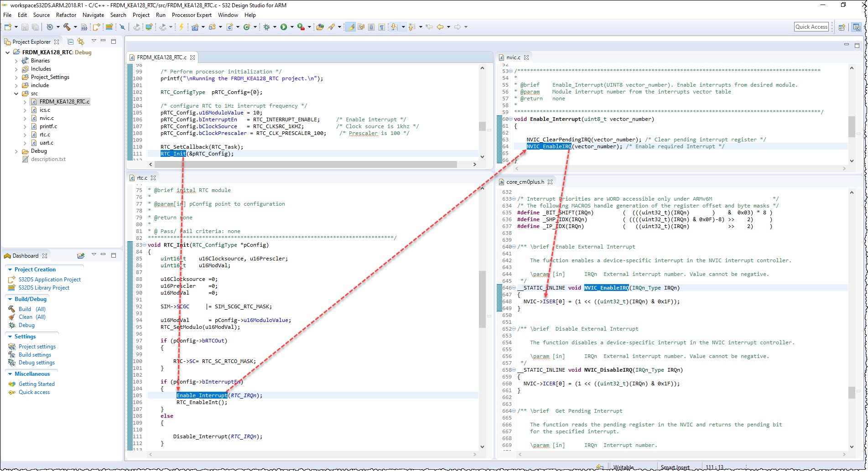The height and width of the screenshot is (472, 868).
Task: Toggle Smart Insert mode in the status bar
Action: 675,467
